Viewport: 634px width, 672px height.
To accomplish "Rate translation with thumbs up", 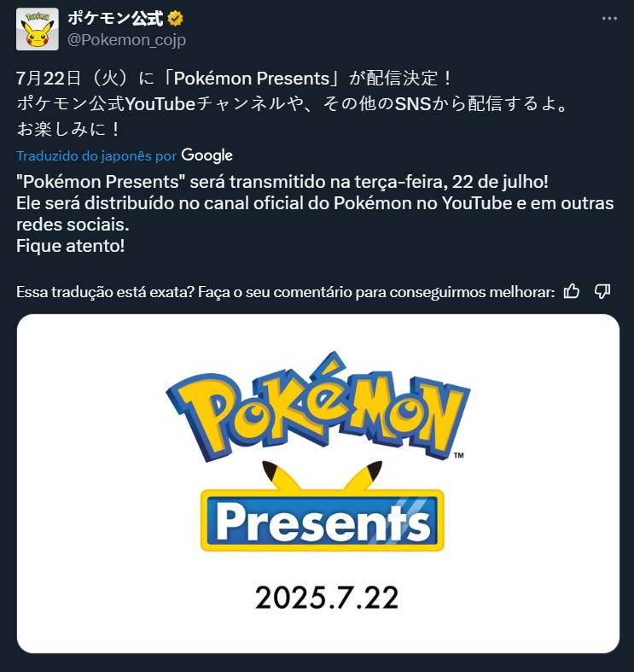I will point(572,291).
